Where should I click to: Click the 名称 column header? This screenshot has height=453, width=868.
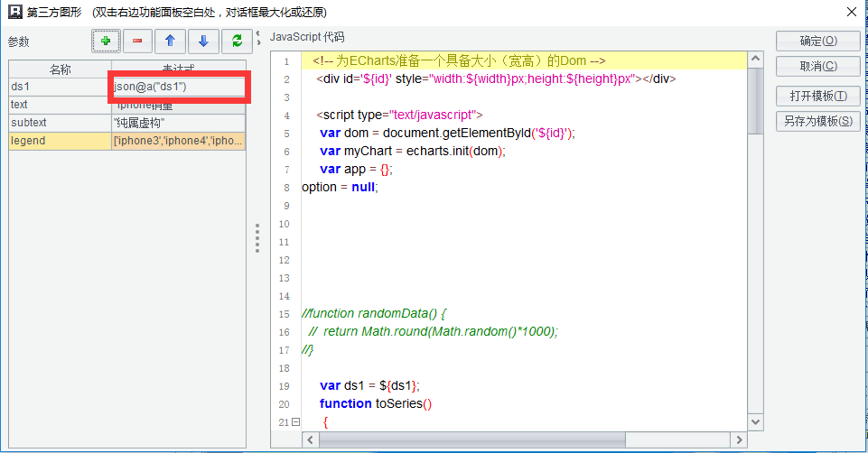60,69
